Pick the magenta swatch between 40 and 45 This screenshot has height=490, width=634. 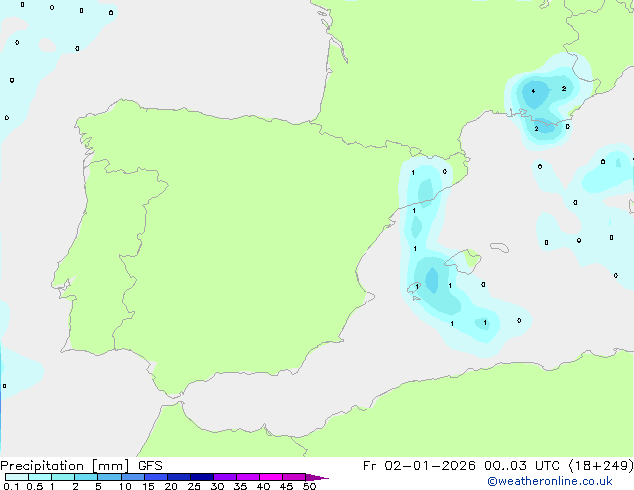click(271, 477)
